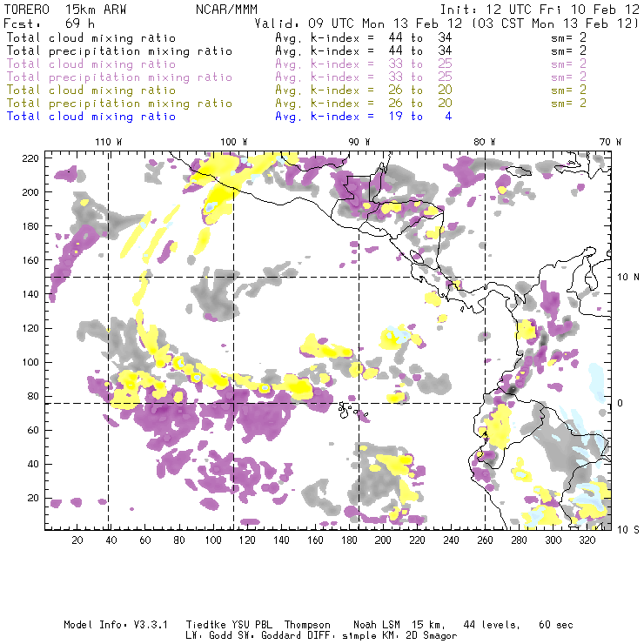Select x-axis tick label '120'

(247, 540)
